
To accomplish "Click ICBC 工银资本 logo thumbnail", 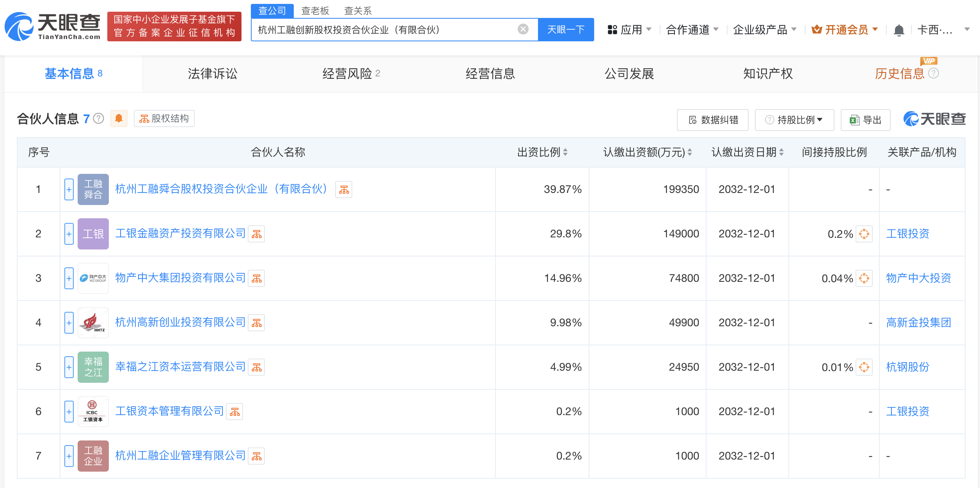I will (93, 412).
